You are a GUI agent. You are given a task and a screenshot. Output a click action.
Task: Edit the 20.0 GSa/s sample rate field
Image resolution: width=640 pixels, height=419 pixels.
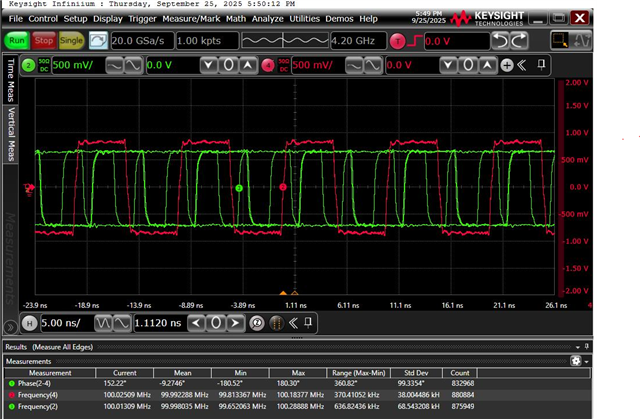[x=143, y=41]
